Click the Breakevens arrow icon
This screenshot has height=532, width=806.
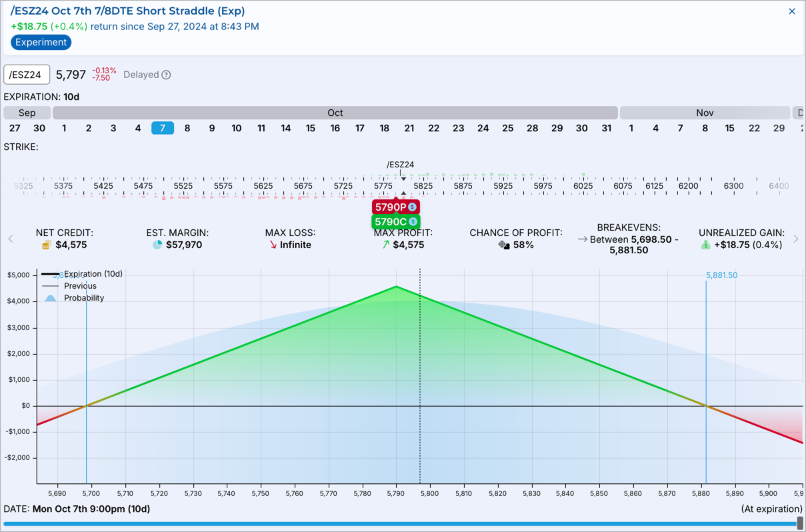click(x=582, y=239)
